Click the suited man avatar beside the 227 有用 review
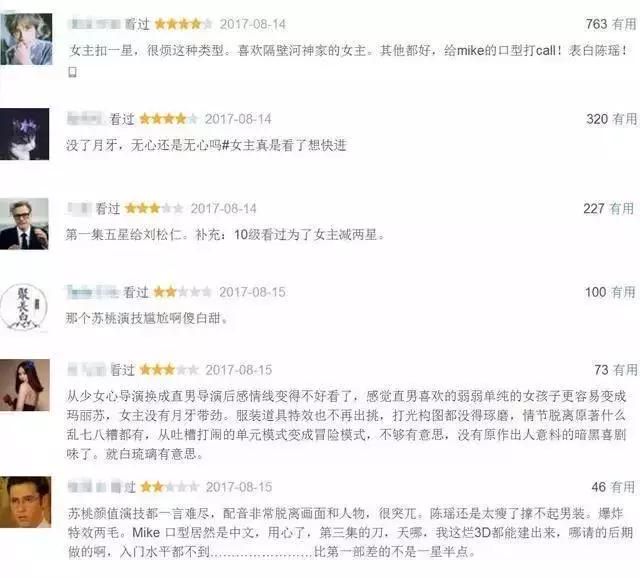This screenshot has height=578, width=640. (x=24, y=224)
